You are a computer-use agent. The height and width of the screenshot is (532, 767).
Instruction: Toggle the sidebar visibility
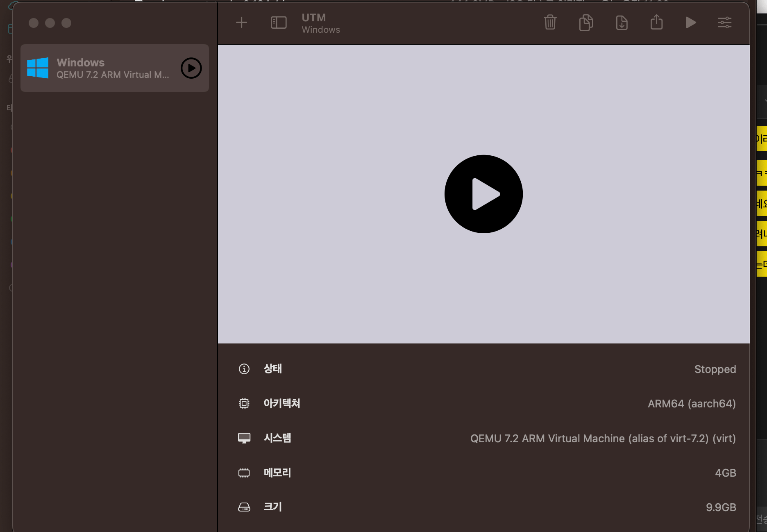pos(278,23)
